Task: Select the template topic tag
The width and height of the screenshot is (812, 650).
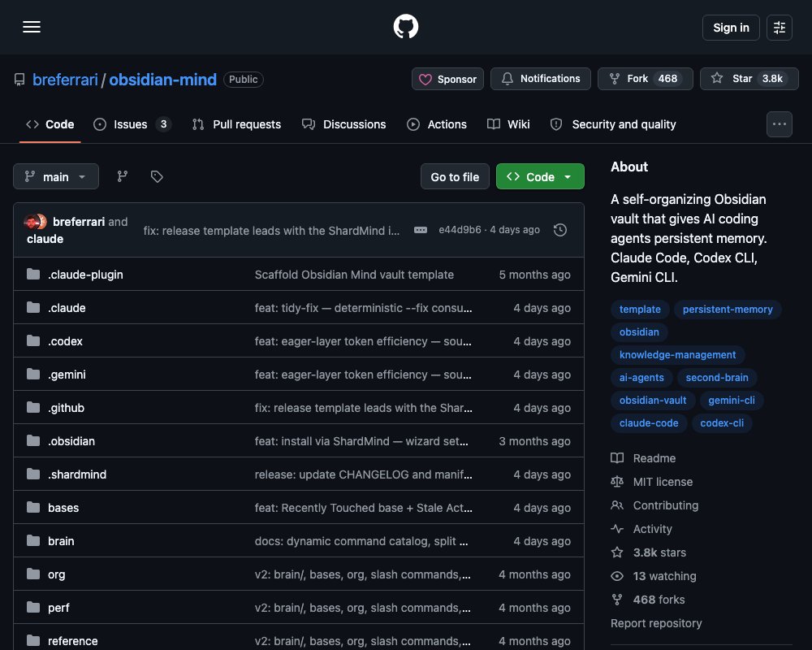Action: tap(640, 310)
